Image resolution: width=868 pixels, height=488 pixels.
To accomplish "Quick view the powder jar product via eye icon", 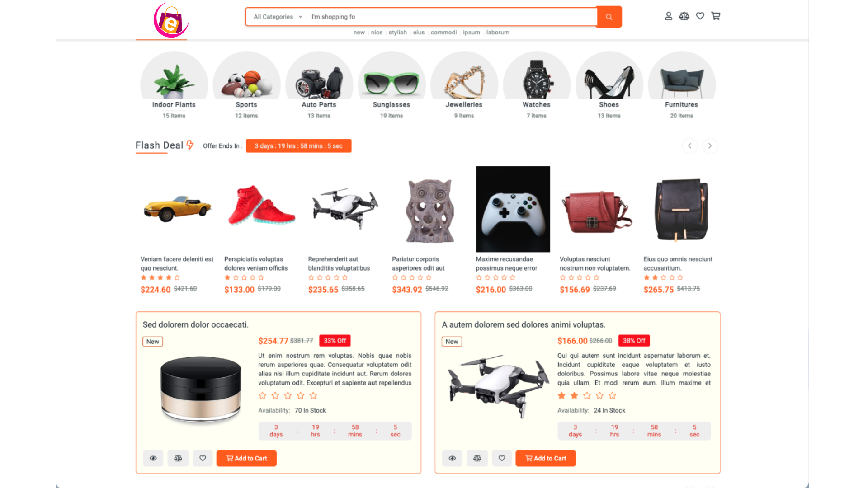I will pos(153,458).
